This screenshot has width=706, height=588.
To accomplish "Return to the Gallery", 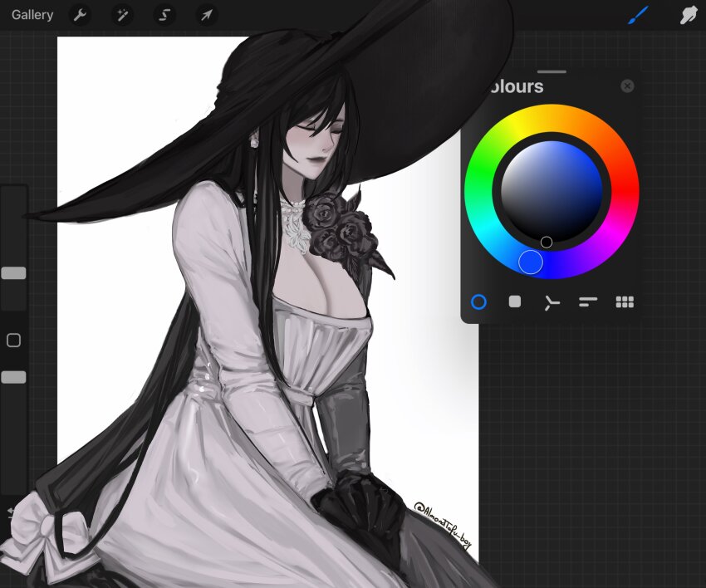I will 32,14.
